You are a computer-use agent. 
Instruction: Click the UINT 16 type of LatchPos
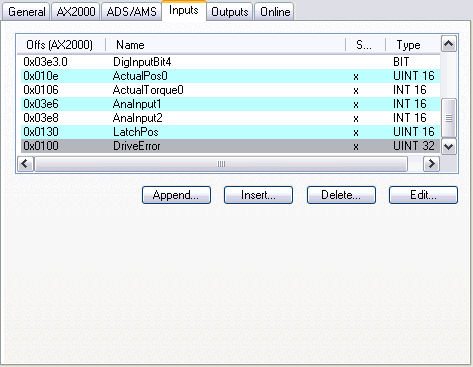pyautogui.click(x=414, y=132)
